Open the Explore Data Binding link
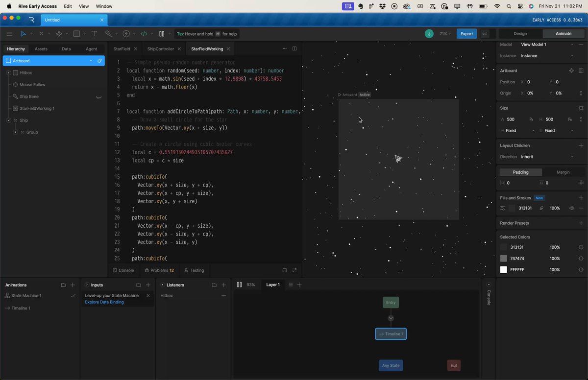 104,302
